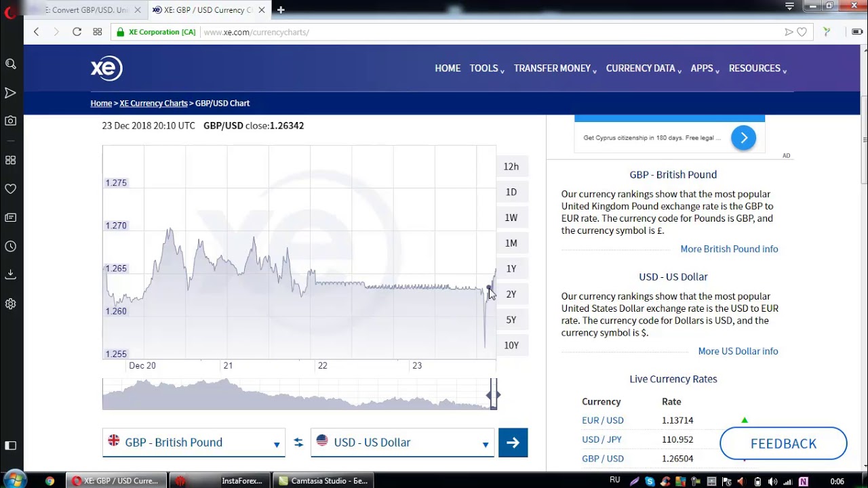Close the XE GBP / USD Currency tab
Screen dimensions: 868x488
coord(262,10)
